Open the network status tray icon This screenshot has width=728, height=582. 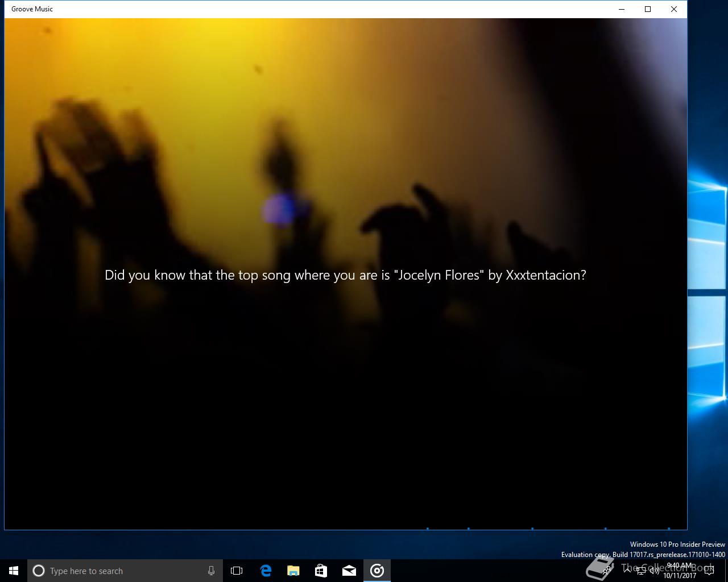(641, 571)
